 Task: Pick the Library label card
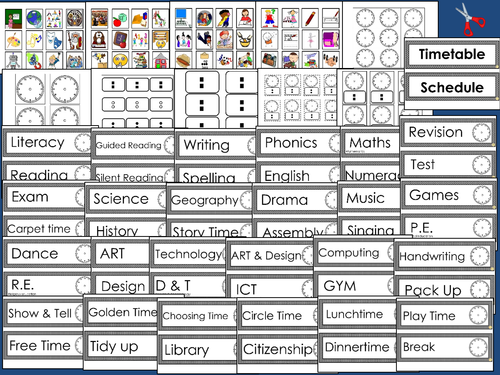197,349
